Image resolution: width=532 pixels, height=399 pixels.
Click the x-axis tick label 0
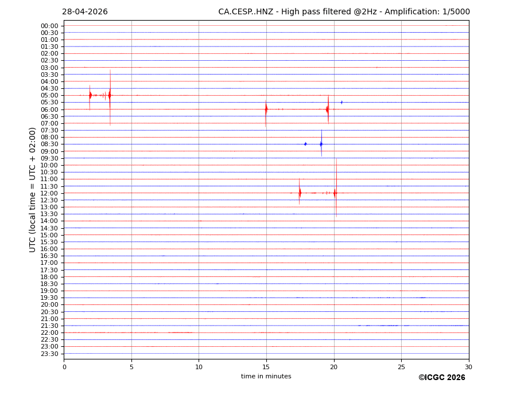(x=64, y=367)
